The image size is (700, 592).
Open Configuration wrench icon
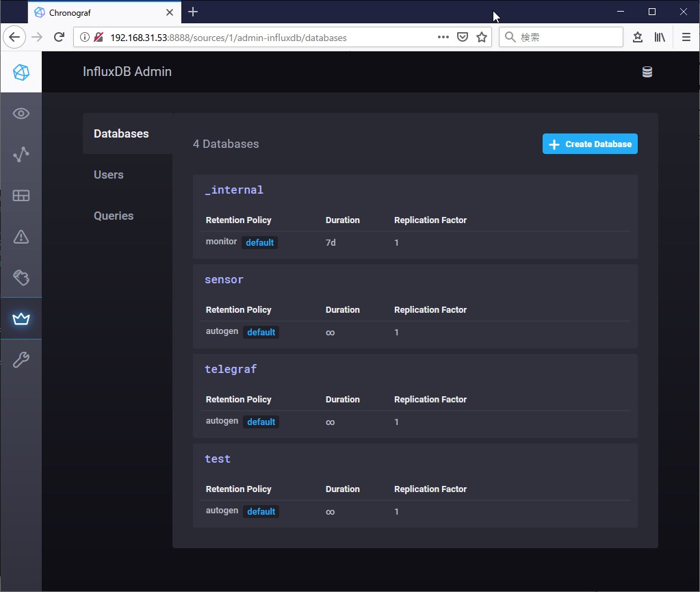pyautogui.click(x=21, y=359)
